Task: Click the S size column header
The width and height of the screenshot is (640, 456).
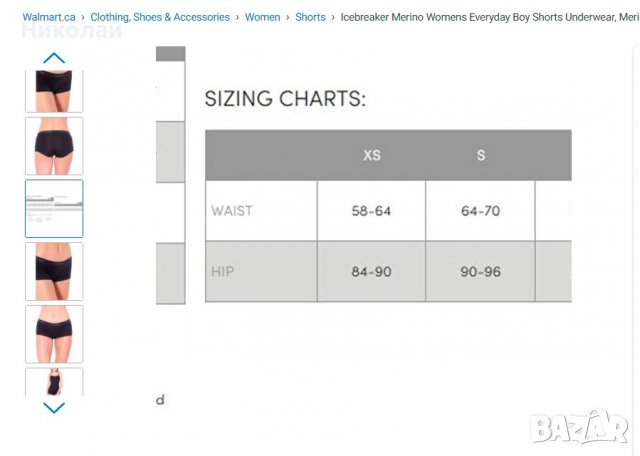Action: pos(481,155)
